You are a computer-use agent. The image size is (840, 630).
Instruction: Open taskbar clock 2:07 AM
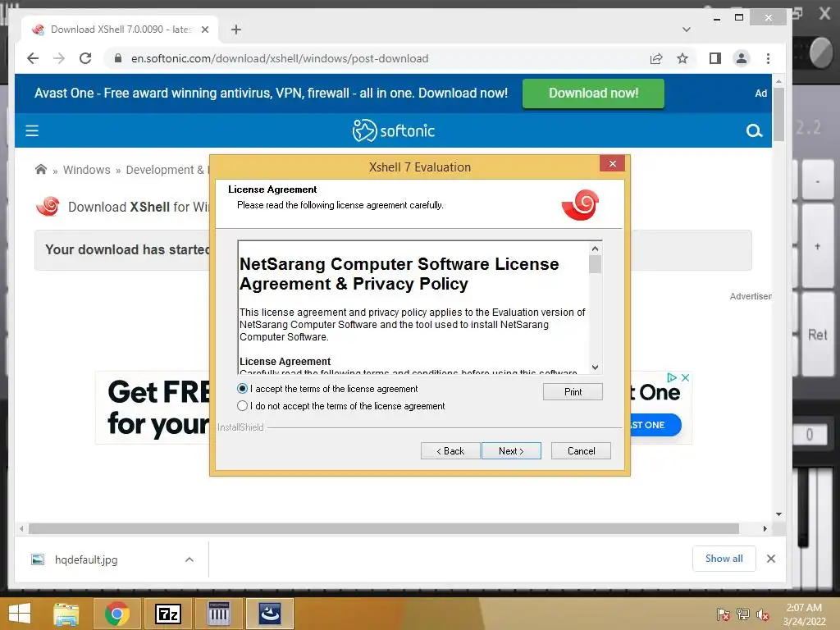coord(804,614)
